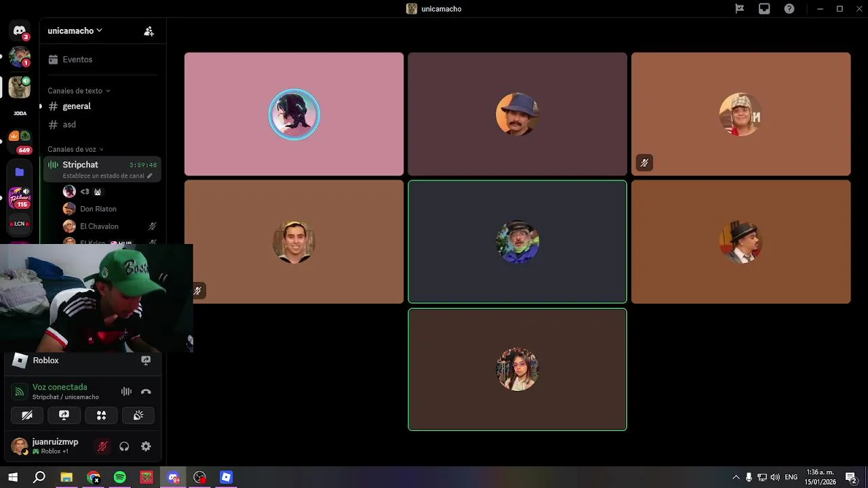Open the blue server folder icon
The width and height of the screenshot is (868, 488).
20,172
